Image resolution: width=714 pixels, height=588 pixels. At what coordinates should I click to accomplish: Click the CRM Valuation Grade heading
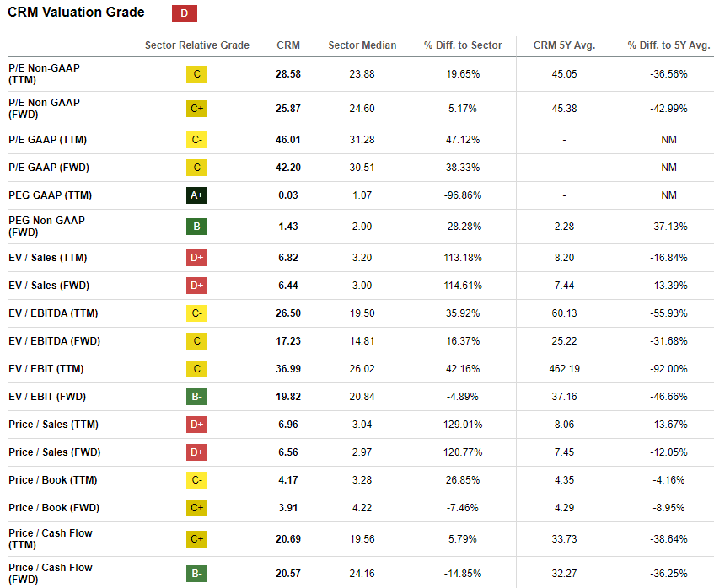tap(76, 13)
